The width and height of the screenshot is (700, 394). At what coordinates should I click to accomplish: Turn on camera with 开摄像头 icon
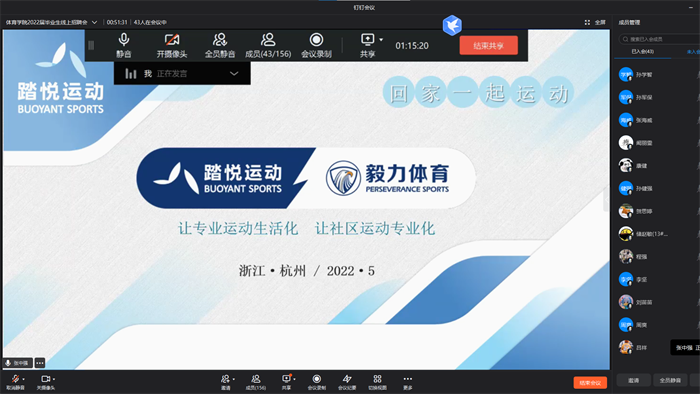tap(172, 45)
